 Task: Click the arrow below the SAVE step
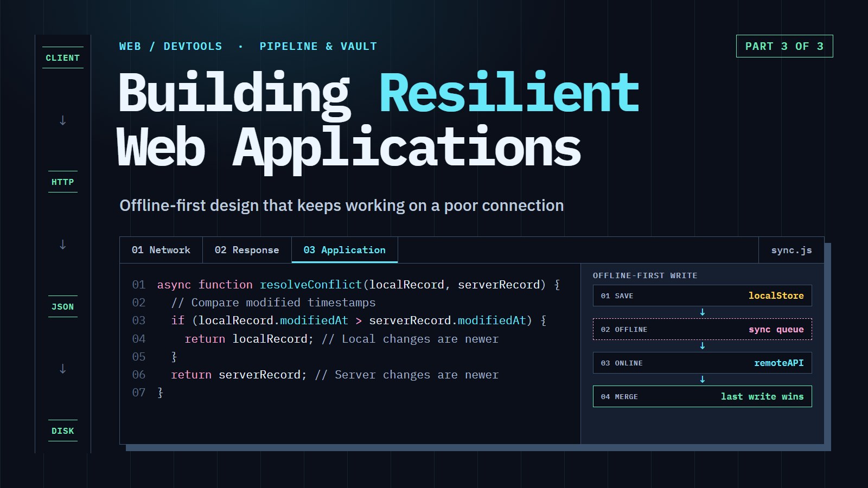[x=703, y=312]
